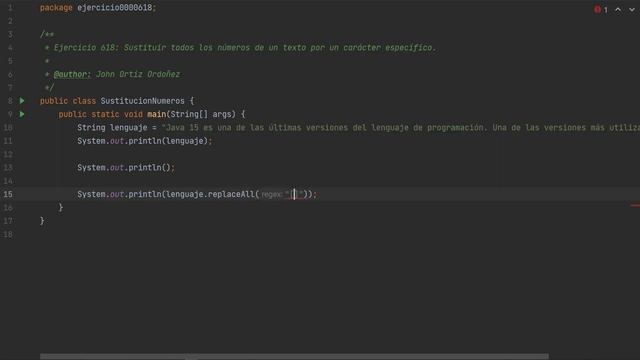Click the @author tag in the Javadoc
Image resolution: width=640 pixels, height=360 pixels.
pyautogui.click(x=72, y=74)
